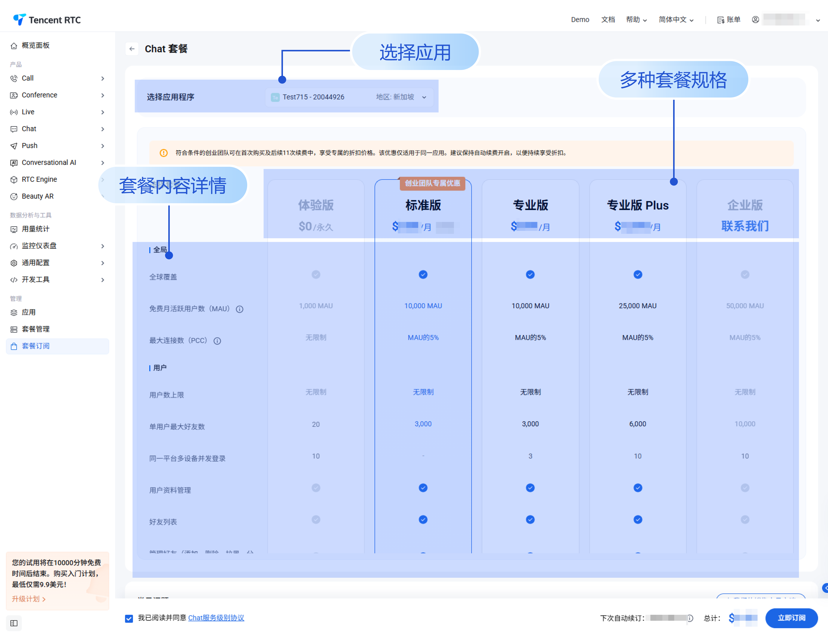The height and width of the screenshot is (644, 828).
Task: Click the 用户 section heading
Action: point(160,368)
